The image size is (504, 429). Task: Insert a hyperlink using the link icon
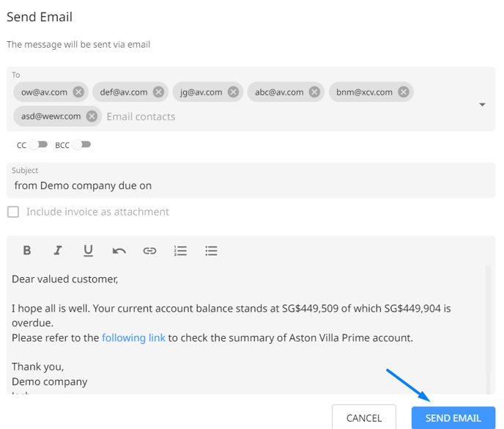(149, 250)
